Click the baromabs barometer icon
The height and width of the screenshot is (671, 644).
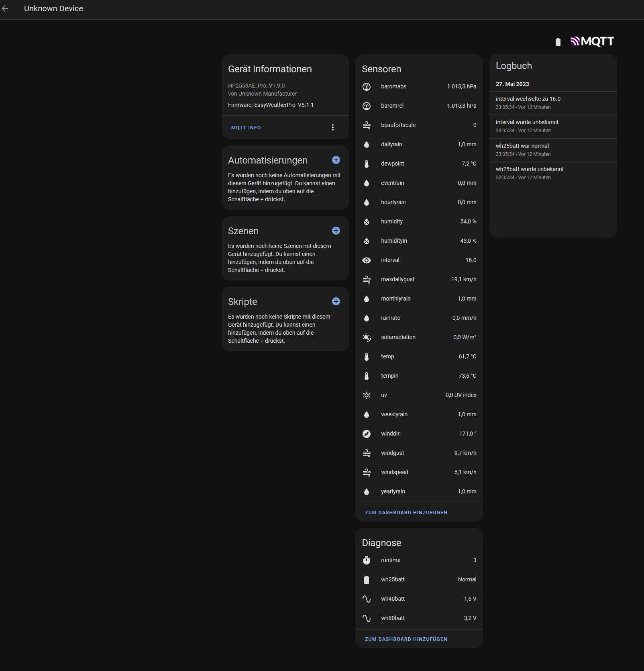click(x=367, y=86)
